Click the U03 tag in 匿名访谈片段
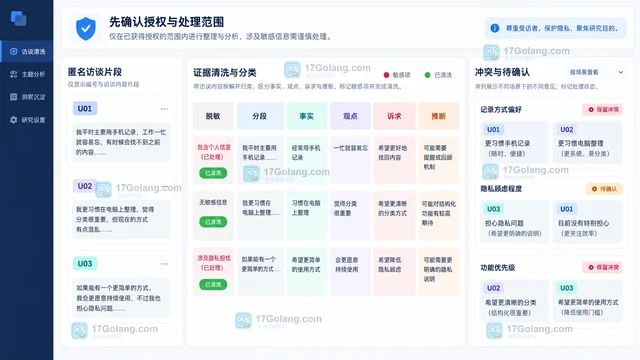Screen dimensions: 640x360 (85, 264)
